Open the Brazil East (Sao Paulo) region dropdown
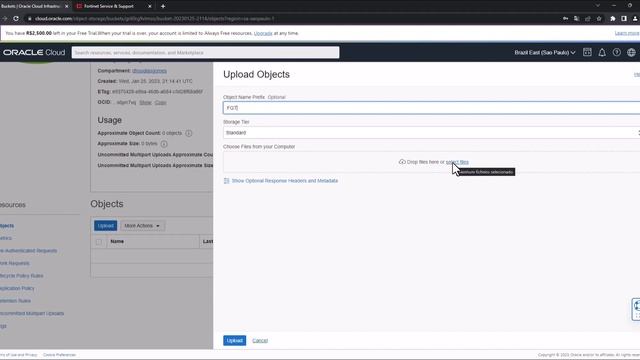Viewport: 640px width, 360px height. pyautogui.click(x=544, y=52)
